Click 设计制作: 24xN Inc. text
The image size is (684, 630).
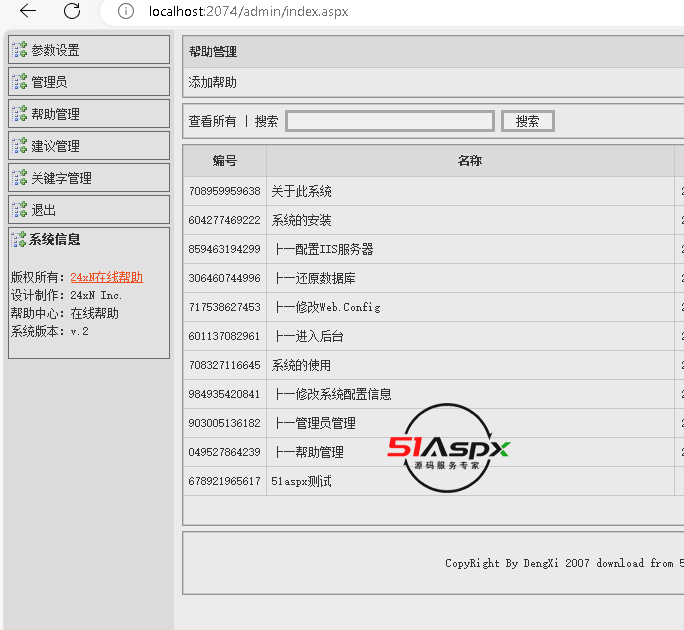point(66,295)
